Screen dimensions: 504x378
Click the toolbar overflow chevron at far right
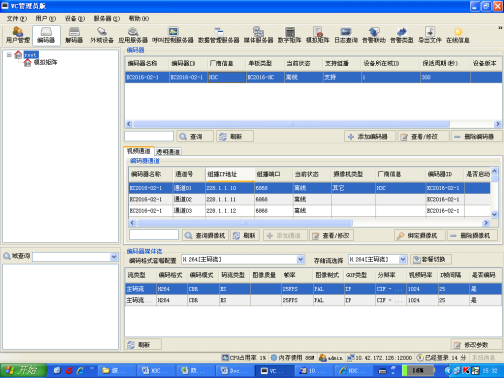click(x=500, y=28)
